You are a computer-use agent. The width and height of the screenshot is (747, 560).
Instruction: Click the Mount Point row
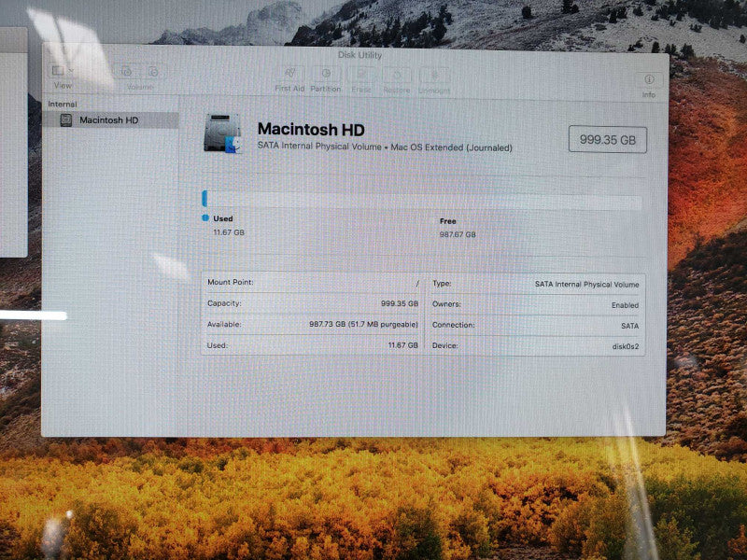click(313, 283)
